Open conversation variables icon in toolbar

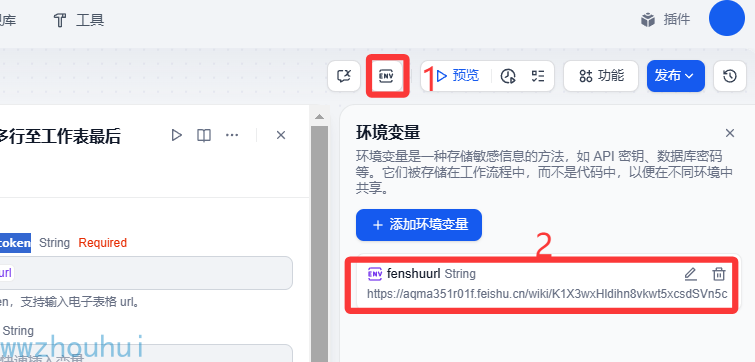click(344, 76)
